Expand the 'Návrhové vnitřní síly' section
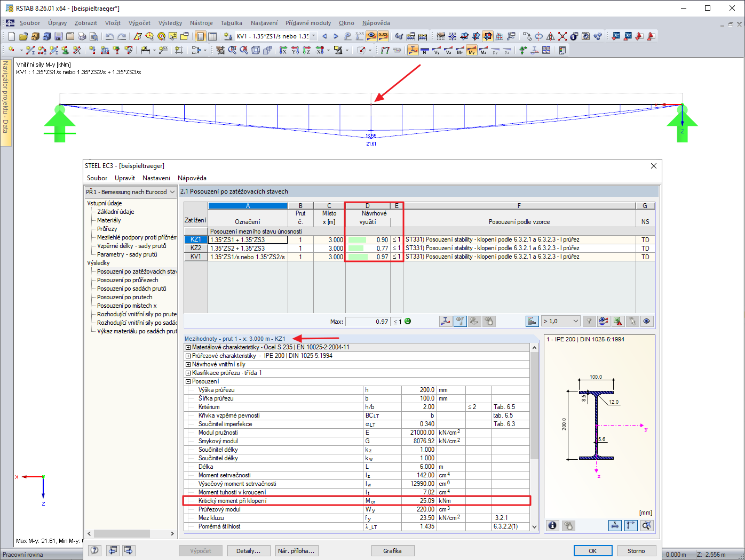Image resolution: width=745 pixels, height=560 pixels. coord(188,364)
